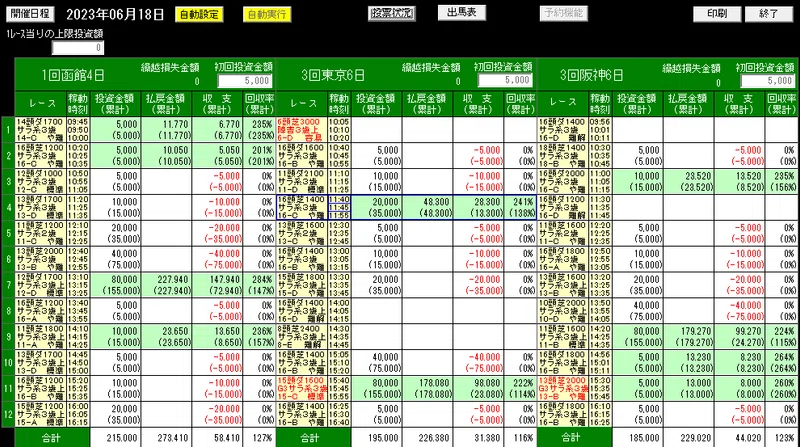Screen dimensions: 800x447
Task: Click 初回投資金額 field for 3回阪神6日
Action: [768, 81]
